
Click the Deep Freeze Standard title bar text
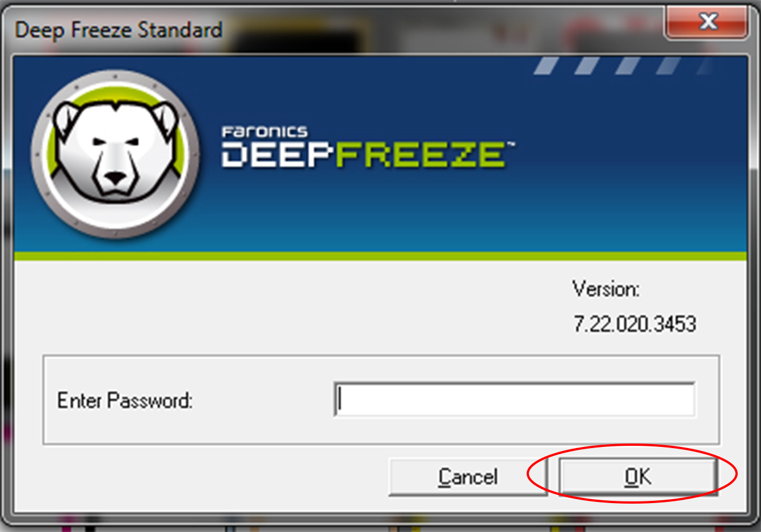point(119,29)
